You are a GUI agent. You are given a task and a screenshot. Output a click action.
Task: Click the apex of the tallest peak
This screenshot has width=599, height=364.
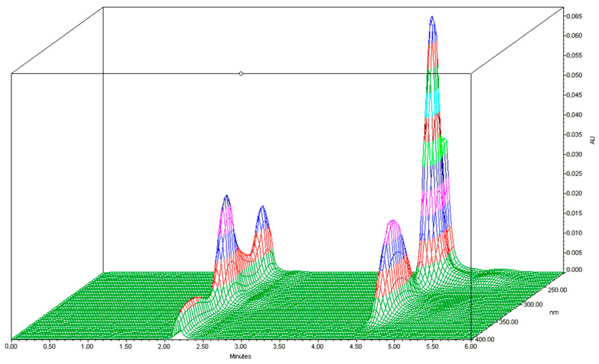(432, 17)
